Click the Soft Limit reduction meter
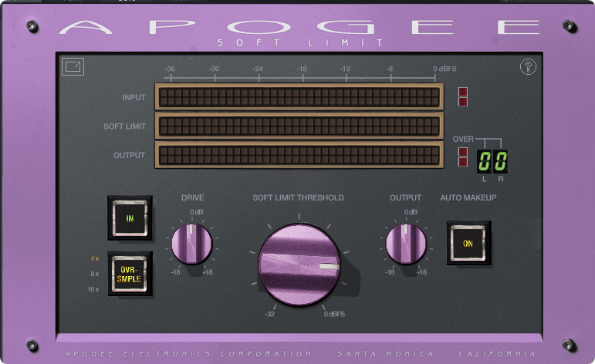This screenshot has height=364, width=595. 299,126
